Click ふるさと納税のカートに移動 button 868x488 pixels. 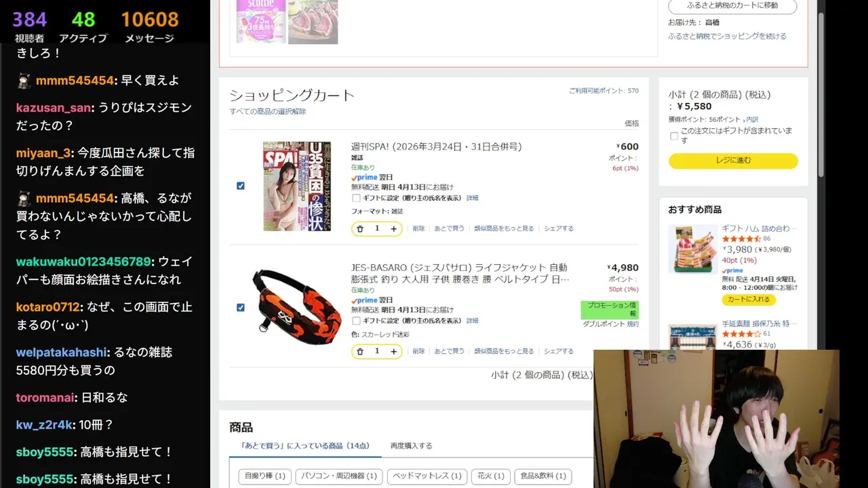point(732,6)
